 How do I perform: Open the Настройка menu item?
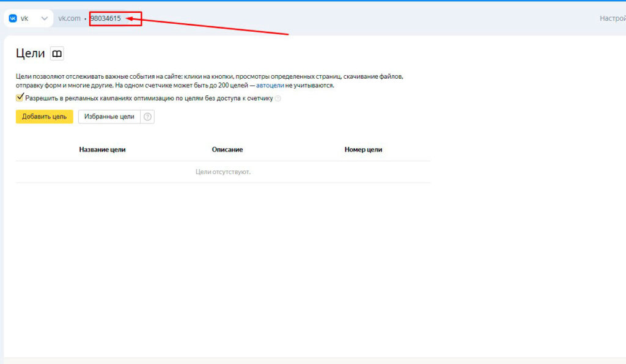[613, 18]
